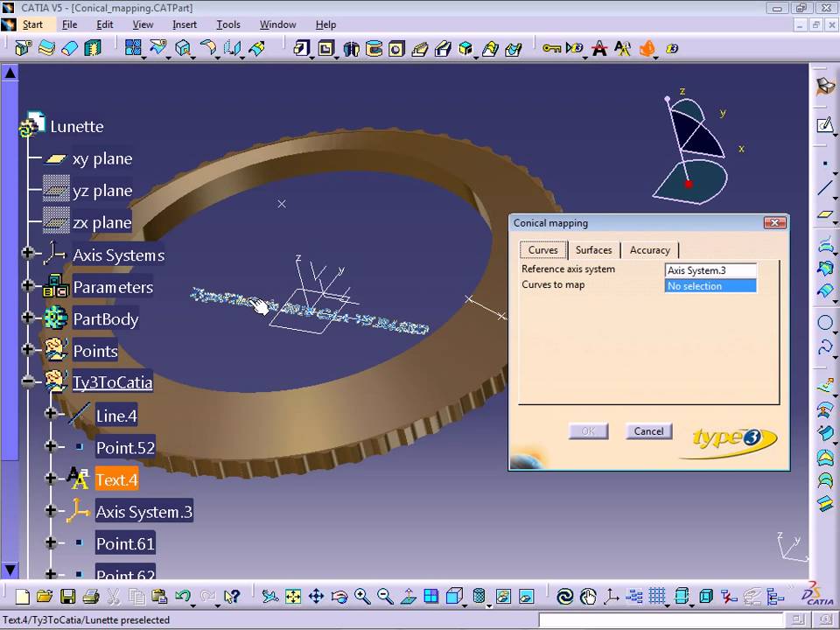
Task: Expand the Line.4 tree node
Action: point(51,413)
